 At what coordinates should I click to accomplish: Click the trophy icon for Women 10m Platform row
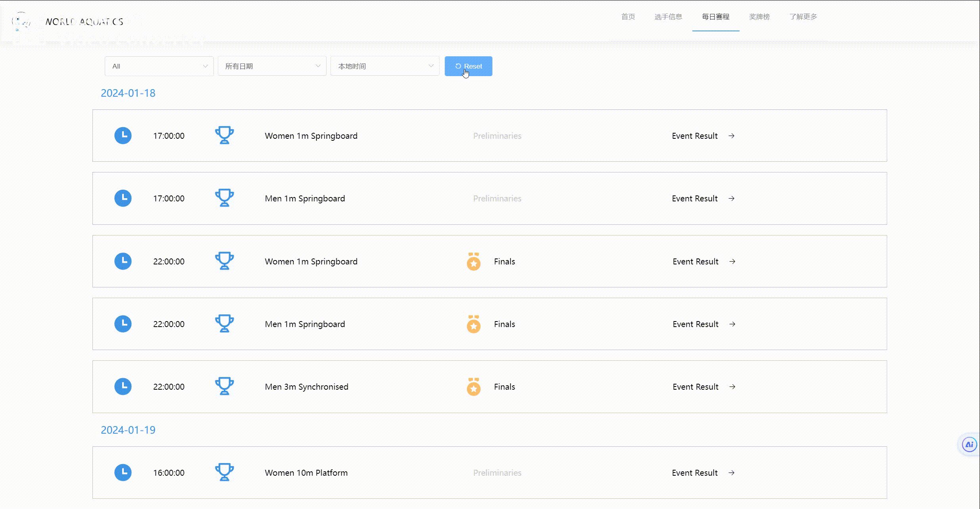224,473
